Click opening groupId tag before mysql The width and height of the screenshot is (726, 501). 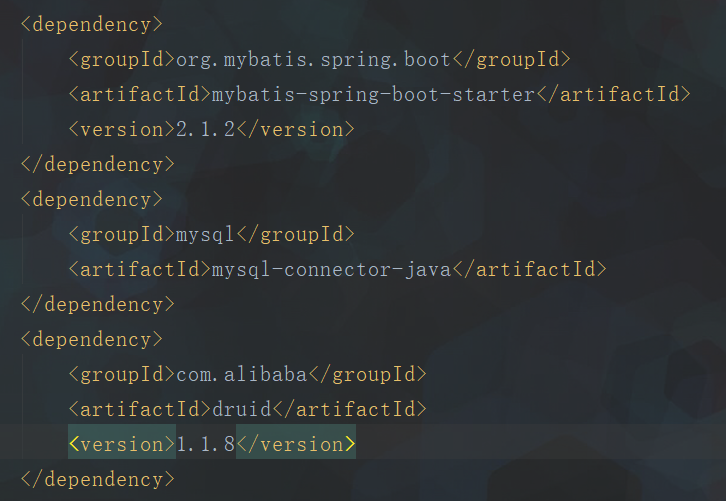tap(122, 235)
